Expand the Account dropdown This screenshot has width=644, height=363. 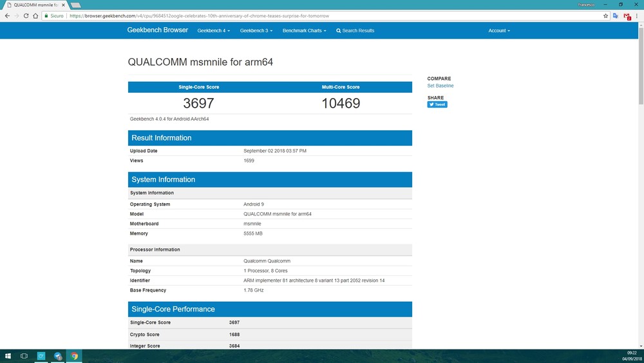pyautogui.click(x=499, y=30)
